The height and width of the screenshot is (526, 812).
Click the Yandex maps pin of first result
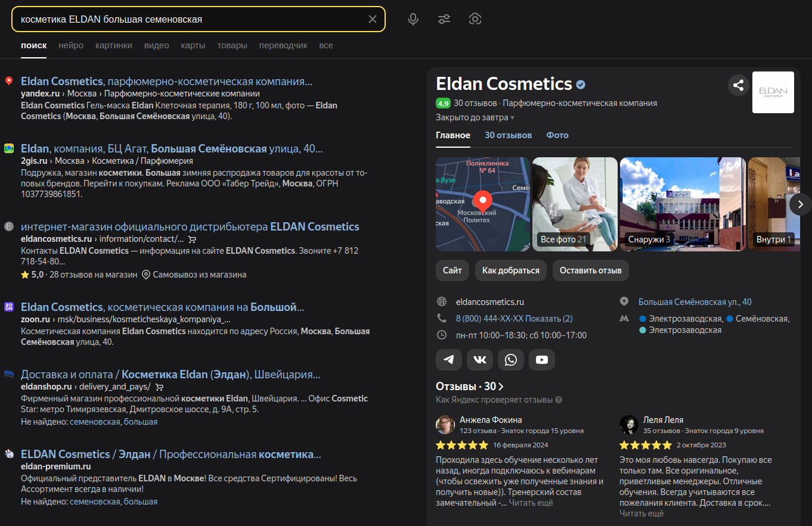click(9, 82)
